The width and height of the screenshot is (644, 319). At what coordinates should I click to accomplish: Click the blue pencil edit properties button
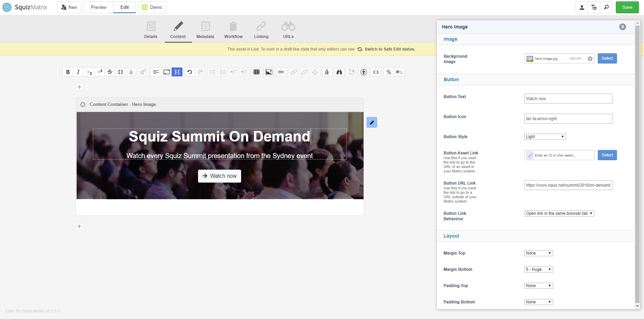[372, 123]
